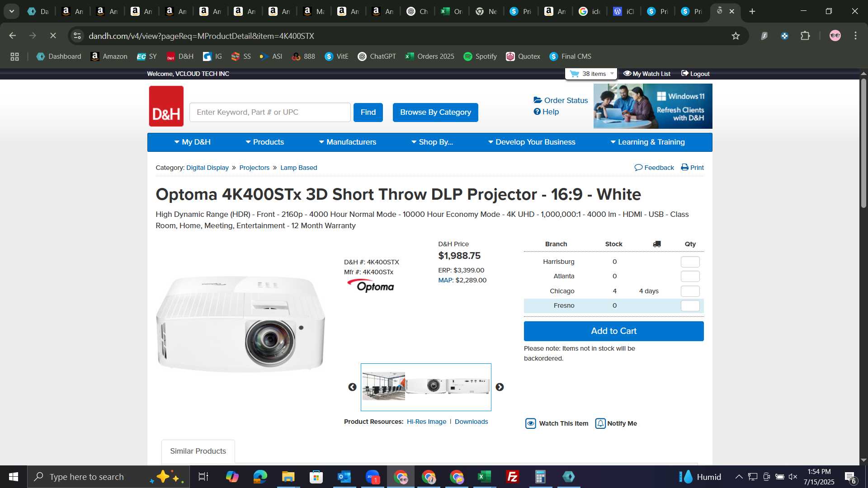868x488 pixels.
Task: Open Quotex bookmark
Action: (x=523, y=56)
